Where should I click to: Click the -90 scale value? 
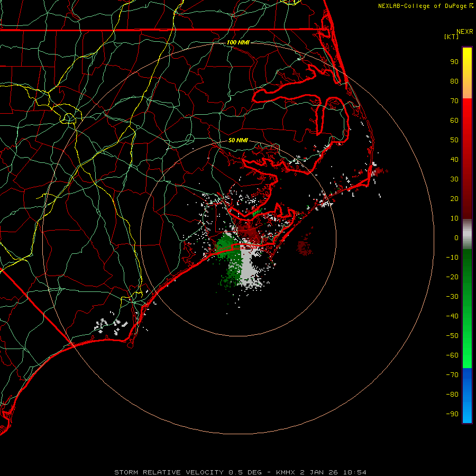click(x=452, y=414)
